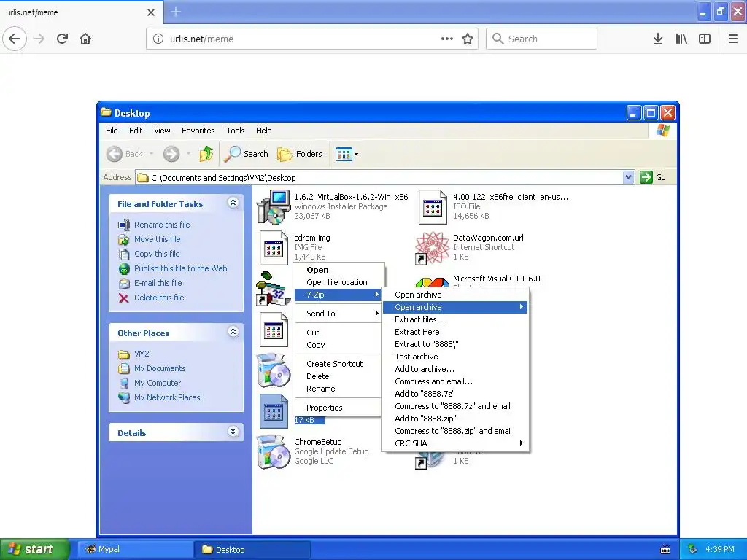Open the File menu

pos(112,131)
